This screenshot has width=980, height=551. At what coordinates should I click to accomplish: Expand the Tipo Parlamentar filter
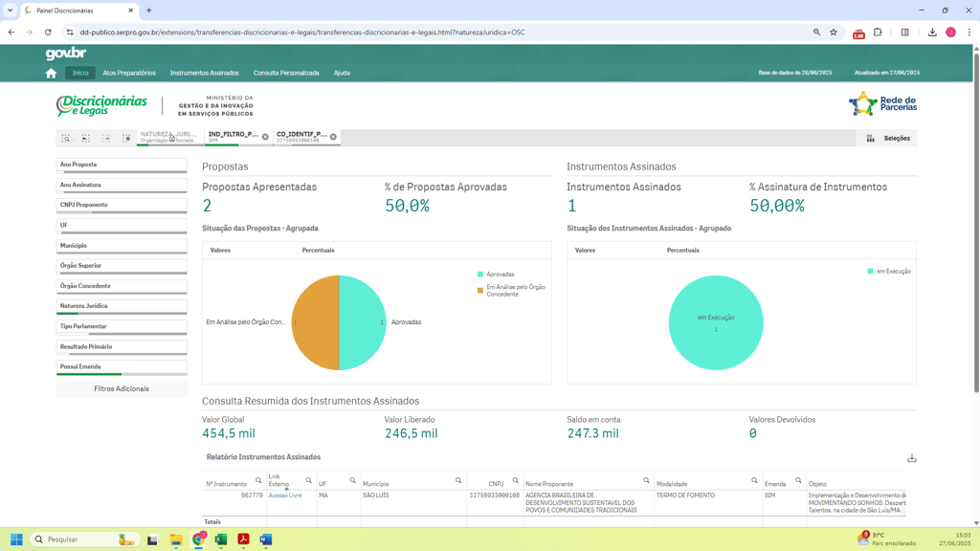[122, 326]
